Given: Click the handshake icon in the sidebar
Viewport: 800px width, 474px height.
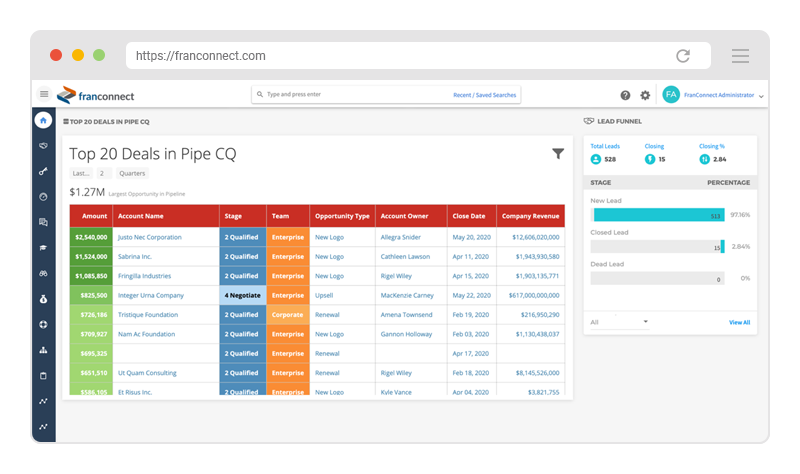Looking at the screenshot, I should coord(43,146).
